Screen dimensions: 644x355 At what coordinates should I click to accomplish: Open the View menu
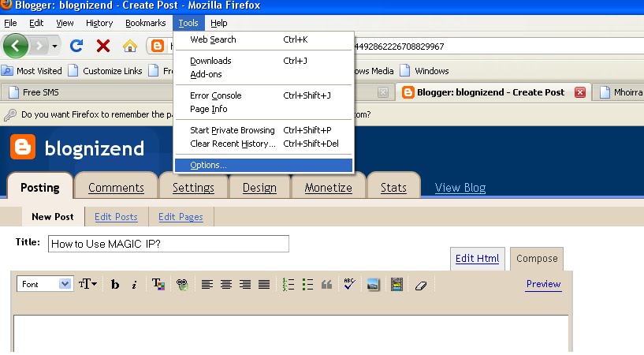[x=65, y=23]
